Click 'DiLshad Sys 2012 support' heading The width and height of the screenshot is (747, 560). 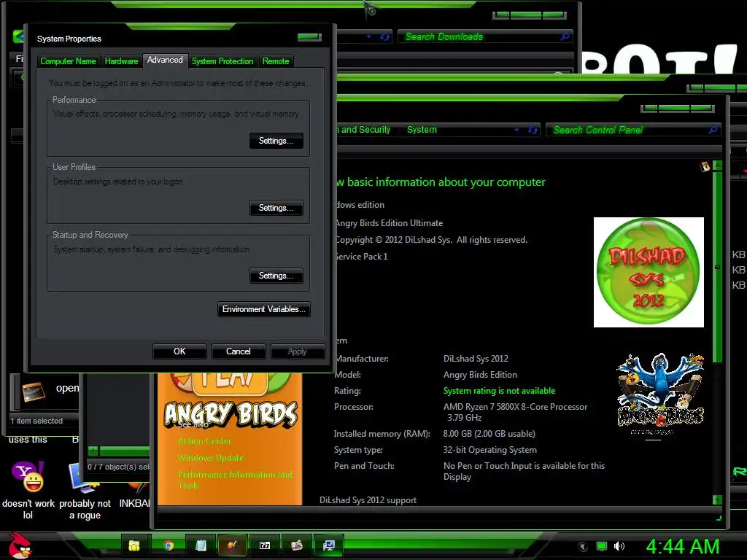click(x=368, y=500)
